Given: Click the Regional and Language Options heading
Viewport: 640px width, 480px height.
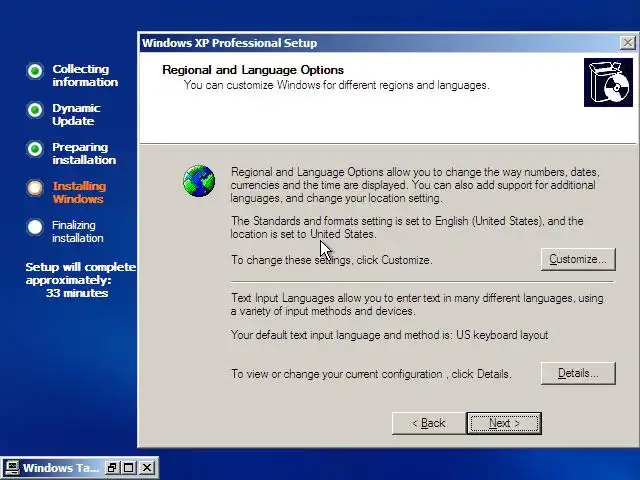Looking at the screenshot, I should [x=253, y=70].
